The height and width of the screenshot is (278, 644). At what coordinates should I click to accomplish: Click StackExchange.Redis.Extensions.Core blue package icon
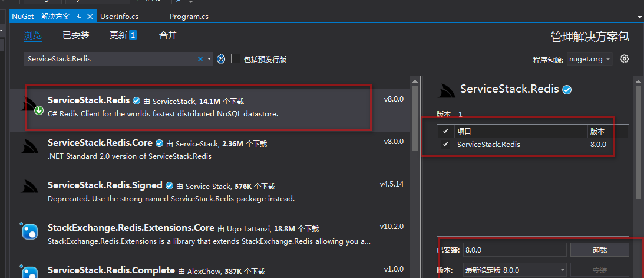(29, 232)
